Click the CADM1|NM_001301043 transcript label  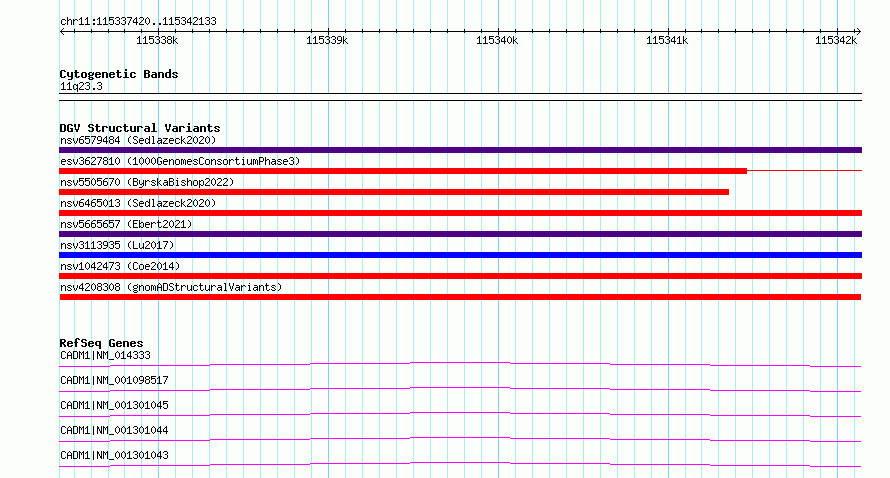[x=114, y=455]
